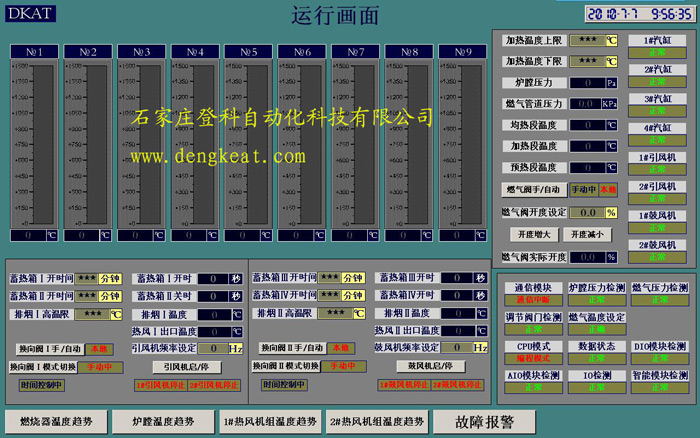700x438 pixels.
Task: Toggle 换向阀Ⅰ手/自动 button
Action: (x=50, y=349)
